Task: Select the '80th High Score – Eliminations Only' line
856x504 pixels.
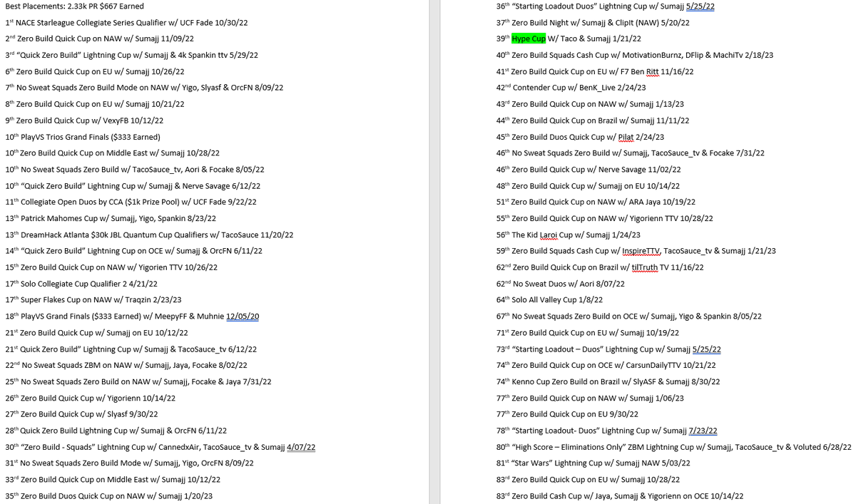Action: point(673,448)
